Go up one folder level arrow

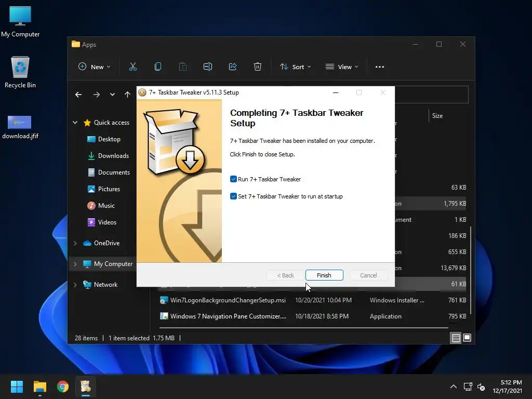tap(127, 95)
